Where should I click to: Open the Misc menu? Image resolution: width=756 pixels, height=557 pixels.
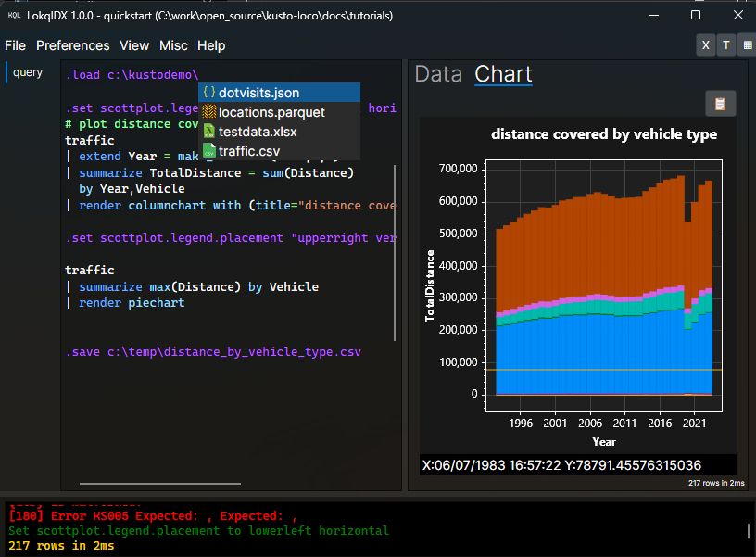(x=173, y=45)
